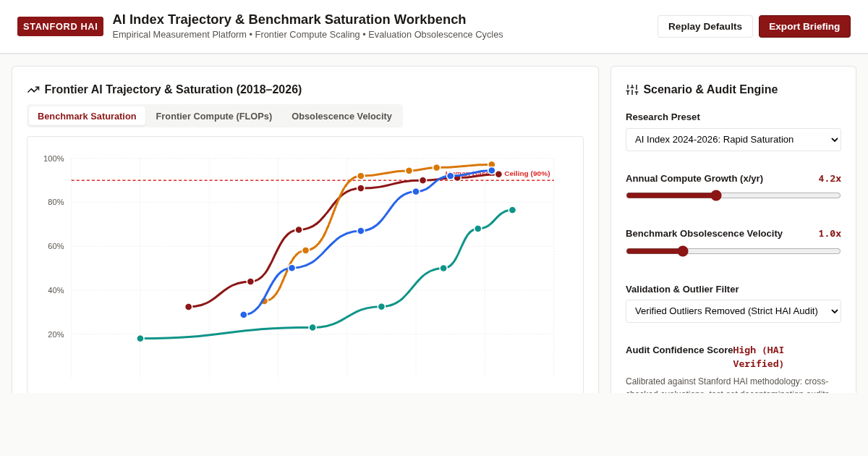Screen dimensions: 868x456
Task: Click the Replay Defaults button
Action: coord(705,27)
